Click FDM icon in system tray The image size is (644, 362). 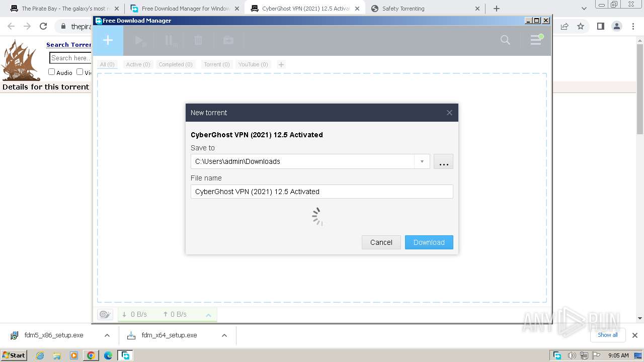coord(557,355)
